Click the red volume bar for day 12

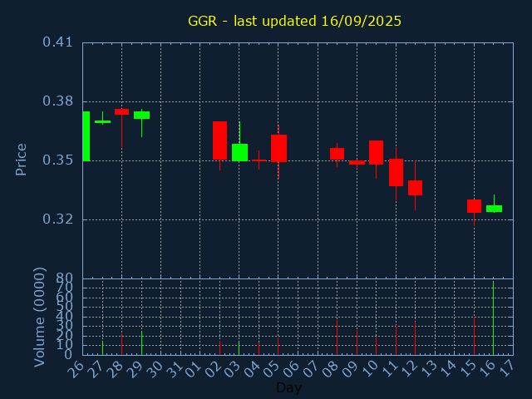tap(415, 338)
